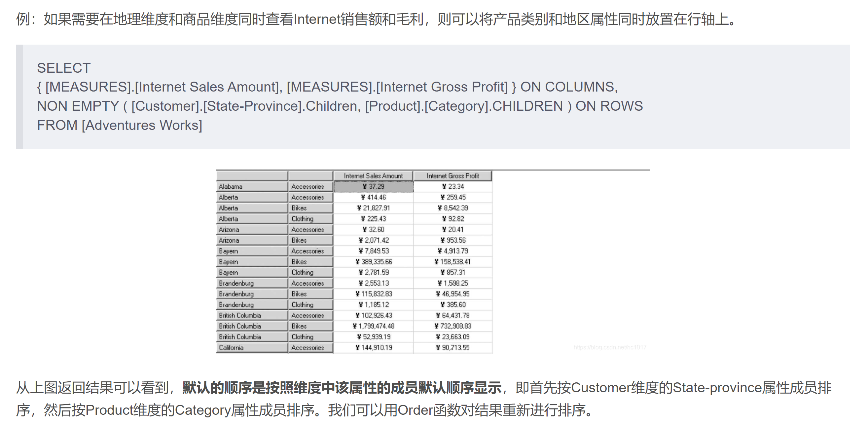The width and height of the screenshot is (868, 425).
Task: Click the Internet Sales Amount column header
Action: [x=373, y=175]
